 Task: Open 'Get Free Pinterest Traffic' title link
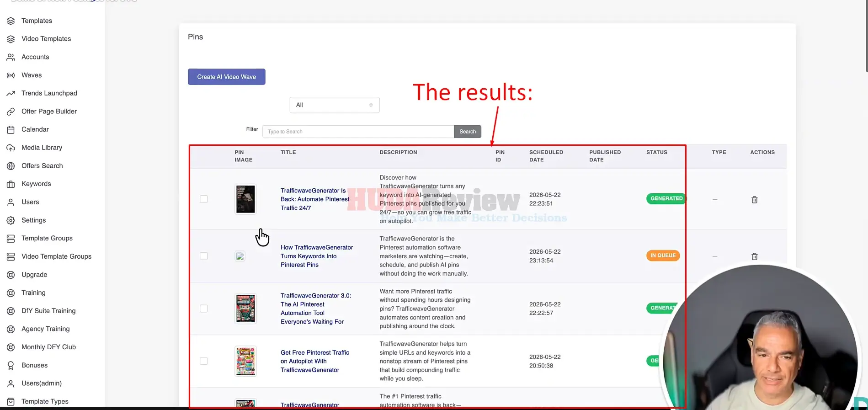point(315,361)
